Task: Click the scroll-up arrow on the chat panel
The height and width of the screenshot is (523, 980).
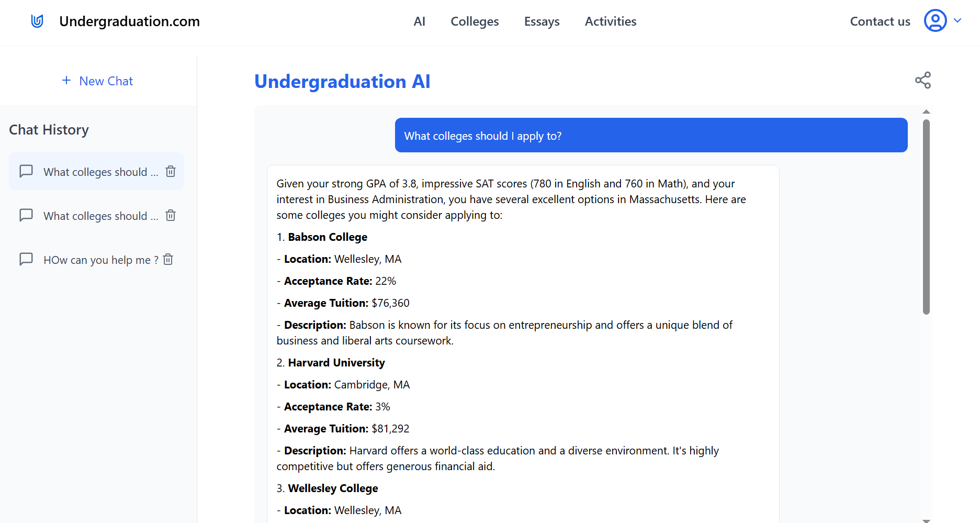Action: 926,112
